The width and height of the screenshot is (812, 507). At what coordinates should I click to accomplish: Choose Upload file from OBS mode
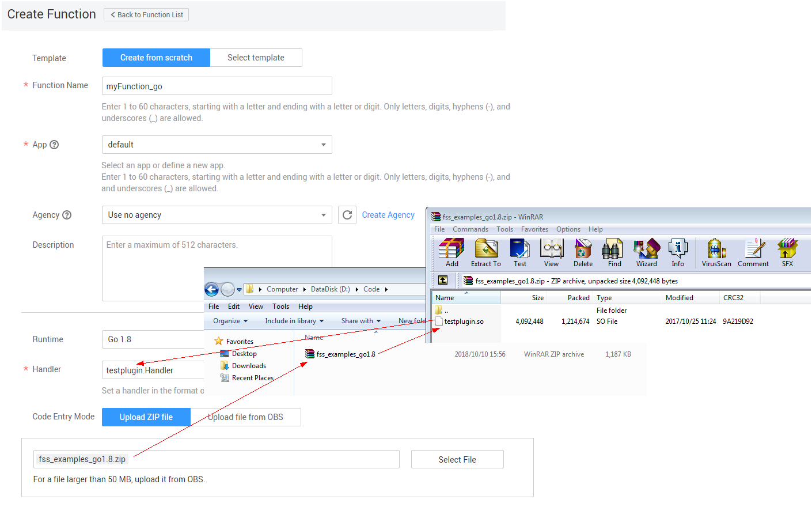(x=245, y=417)
